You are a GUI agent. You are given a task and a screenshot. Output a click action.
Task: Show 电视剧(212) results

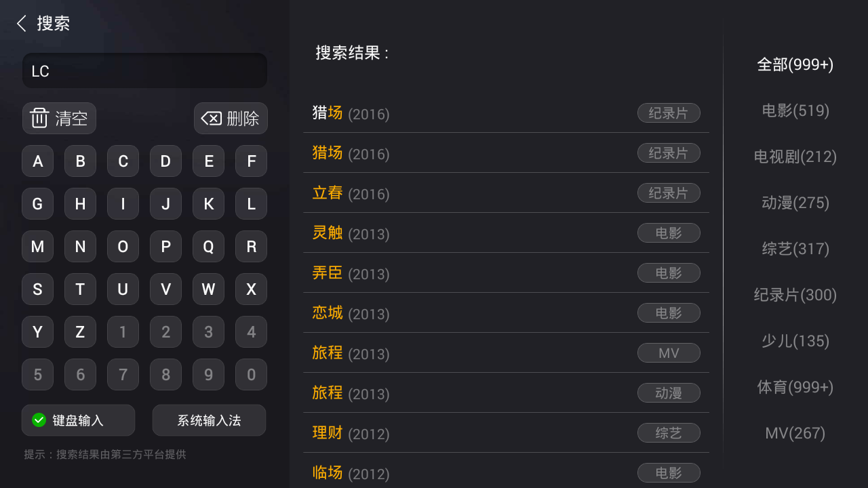[795, 157]
